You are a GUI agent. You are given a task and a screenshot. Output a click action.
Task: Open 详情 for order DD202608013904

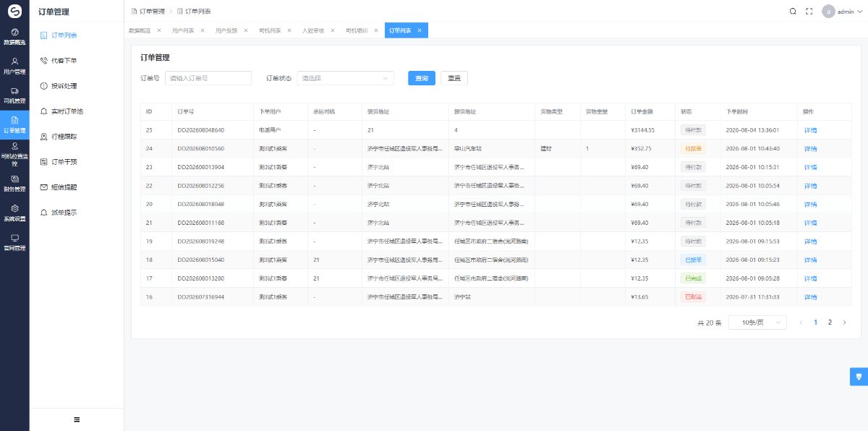810,167
